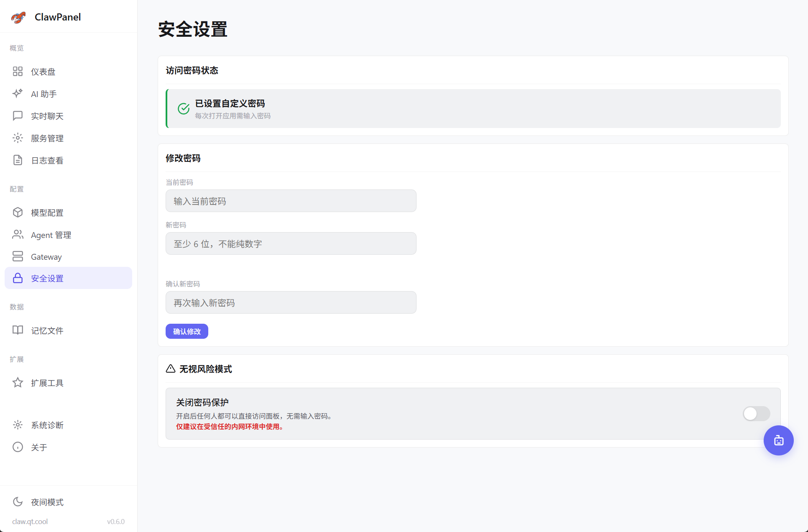The image size is (808, 532).
Task: Click the floating clipboard action button
Action: pyautogui.click(x=778, y=440)
